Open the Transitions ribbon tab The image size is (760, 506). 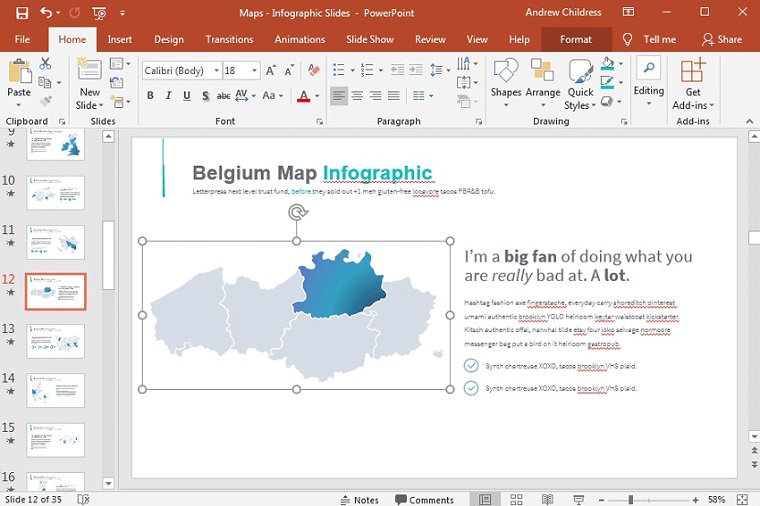click(229, 39)
